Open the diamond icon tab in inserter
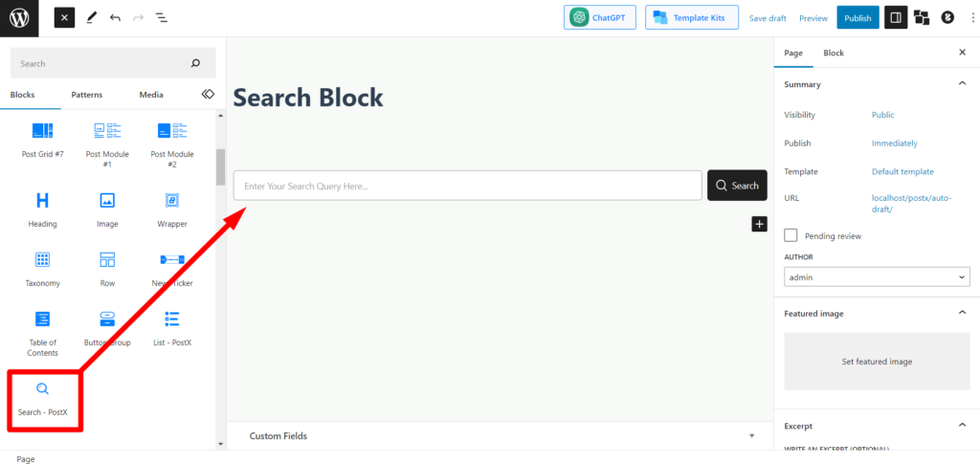Image resolution: width=980 pixels, height=464 pixels. coord(208,94)
